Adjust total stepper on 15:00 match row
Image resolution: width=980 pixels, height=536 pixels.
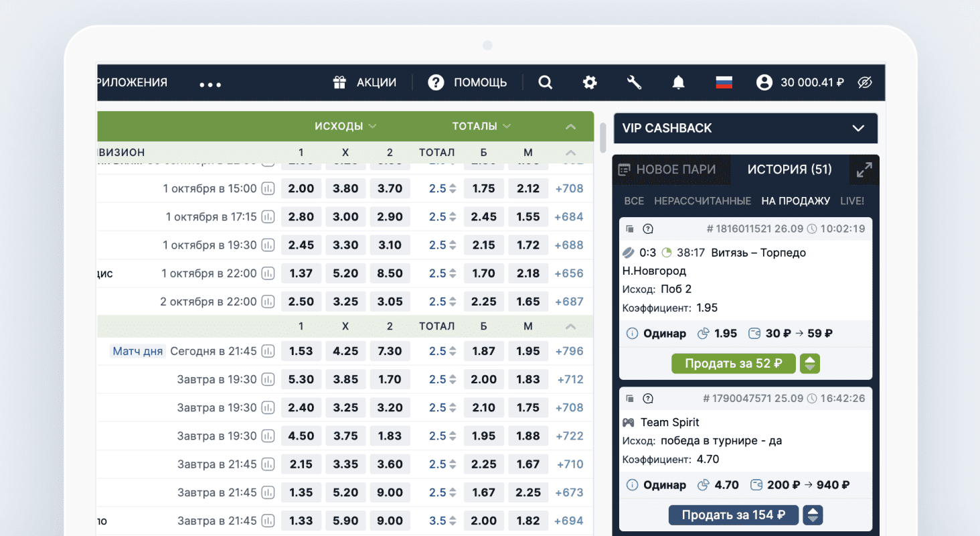click(453, 189)
